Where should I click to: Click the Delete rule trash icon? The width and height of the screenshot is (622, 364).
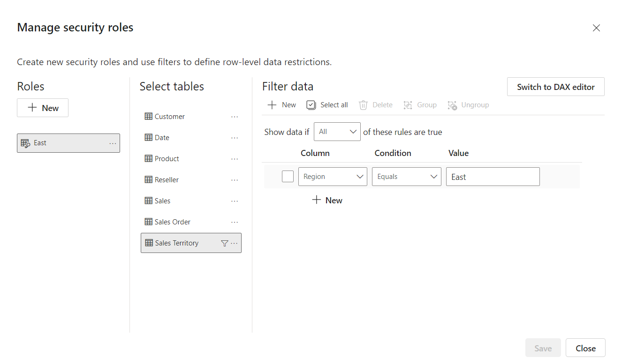[x=363, y=104]
